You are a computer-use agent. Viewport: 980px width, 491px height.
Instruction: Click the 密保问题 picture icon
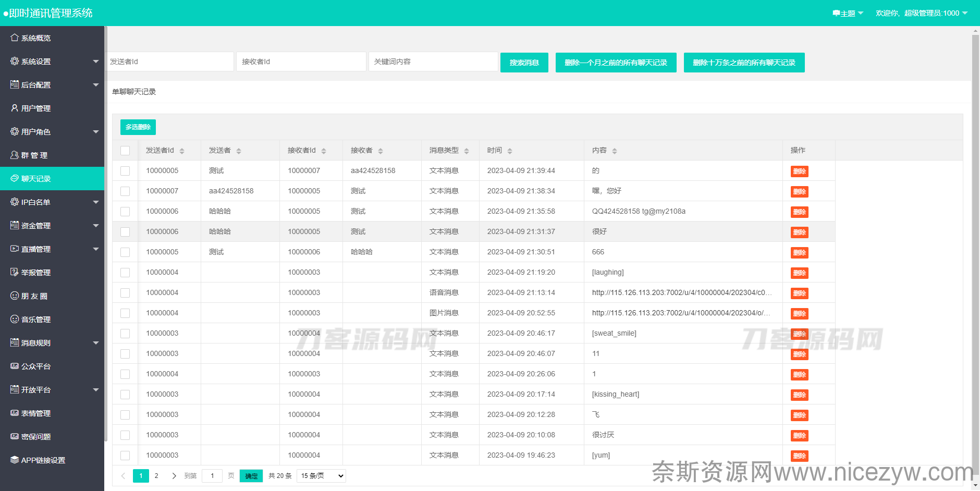(x=15, y=436)
